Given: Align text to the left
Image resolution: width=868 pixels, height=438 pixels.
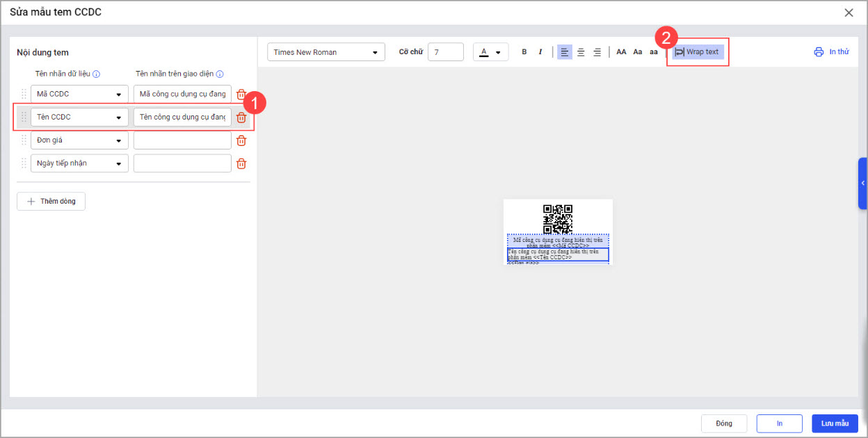Looking at the screenshot, I should [564, 52].
